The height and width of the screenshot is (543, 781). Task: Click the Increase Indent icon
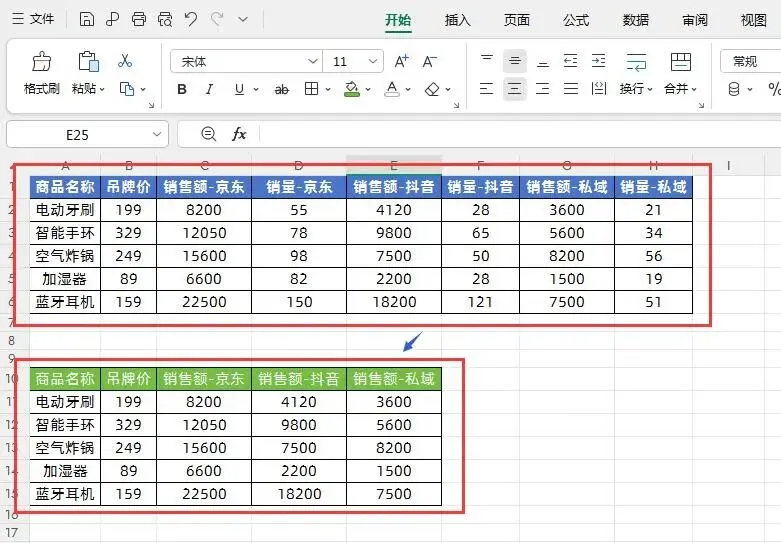tap(598, 61)
